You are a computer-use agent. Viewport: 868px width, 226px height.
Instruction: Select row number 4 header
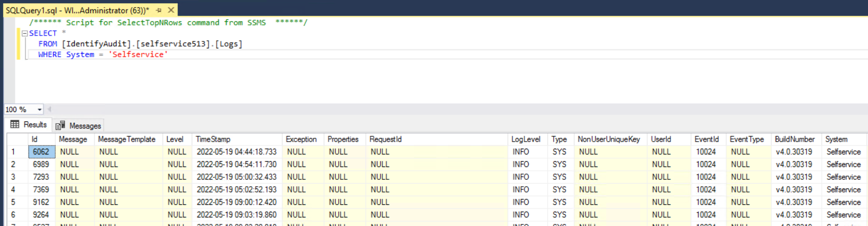[13, 190]
